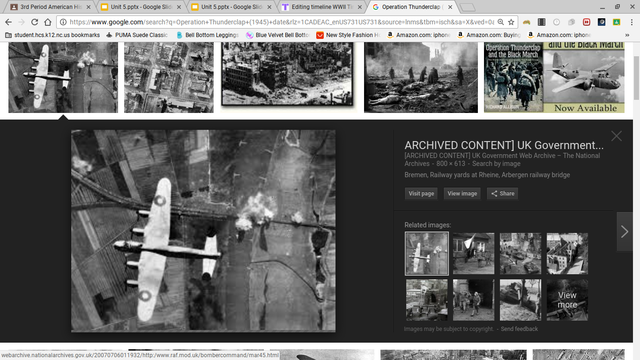This screenshot has height=360, width=640.
Task: Select the third related image in top row
Action: pyautogui.click(x=520, y=253)
